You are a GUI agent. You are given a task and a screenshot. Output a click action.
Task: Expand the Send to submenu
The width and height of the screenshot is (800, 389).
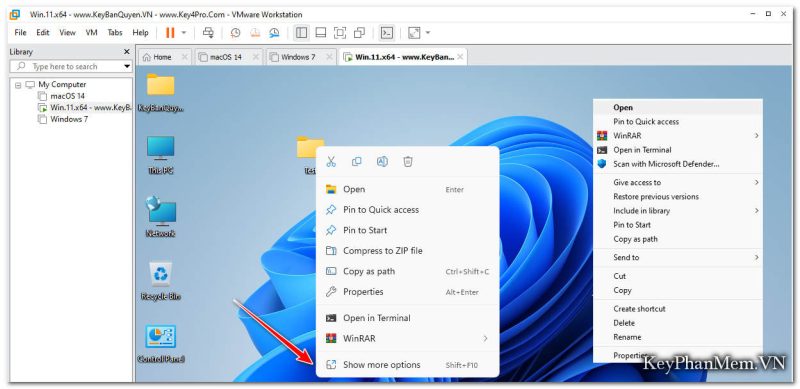[678, 258]
